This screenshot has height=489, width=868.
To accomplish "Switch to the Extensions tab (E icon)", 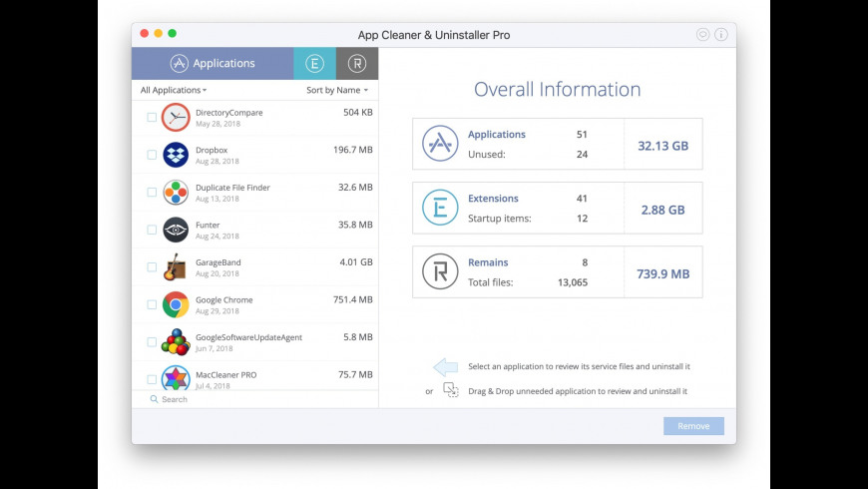I will click(314, 63).
